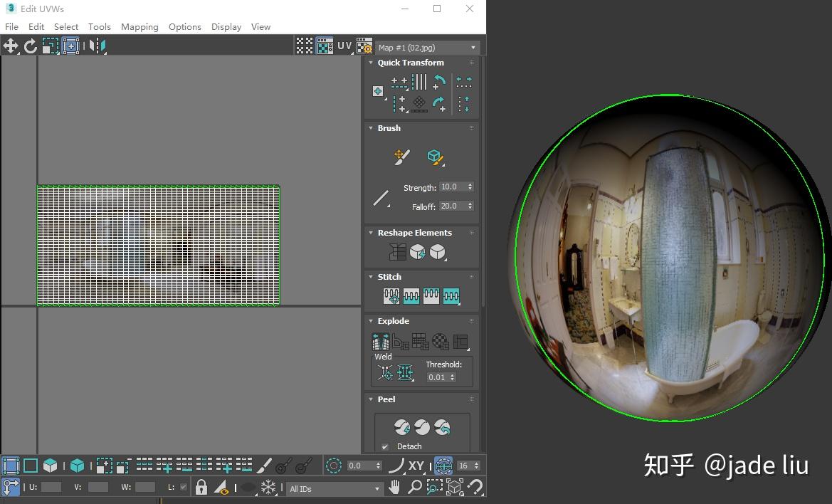Click Space Vertically icon in Quick Transform

point(464,103)
